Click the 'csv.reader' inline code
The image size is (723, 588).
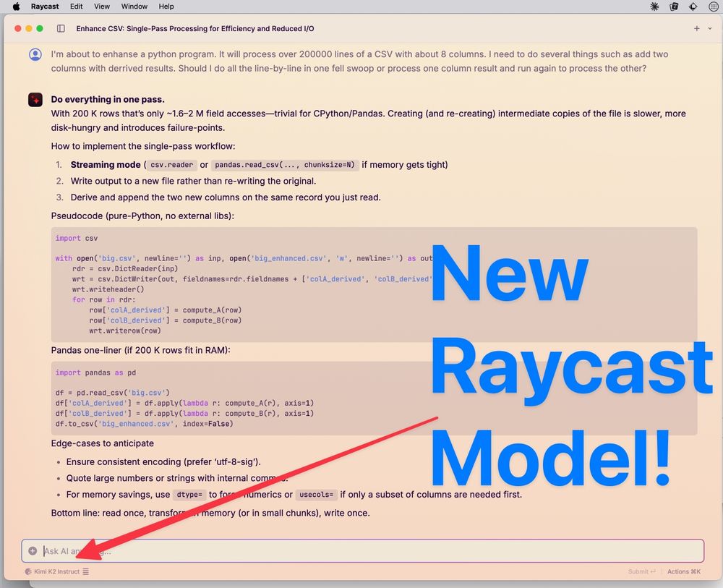click(x=171, y=165)
